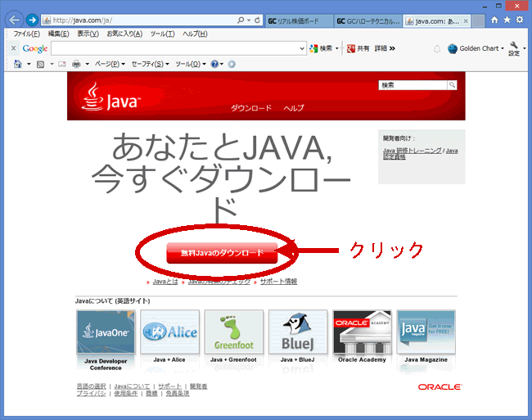This screenshot has height=420, width=532.
Task: Open the ヘルプ(H) menu
Action: click(x=195, y=34)
